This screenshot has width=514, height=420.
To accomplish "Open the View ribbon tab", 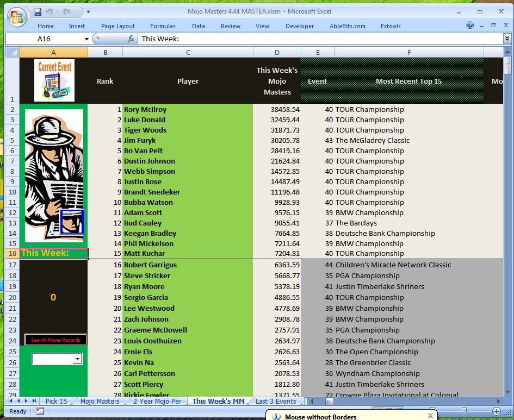I will point(262,26).
